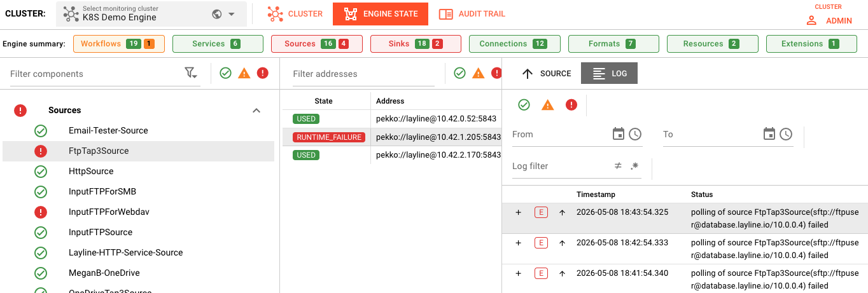Focus the Filter components field
The height and width of the screenshot is (293, 868).
click(x=95, y=74)
